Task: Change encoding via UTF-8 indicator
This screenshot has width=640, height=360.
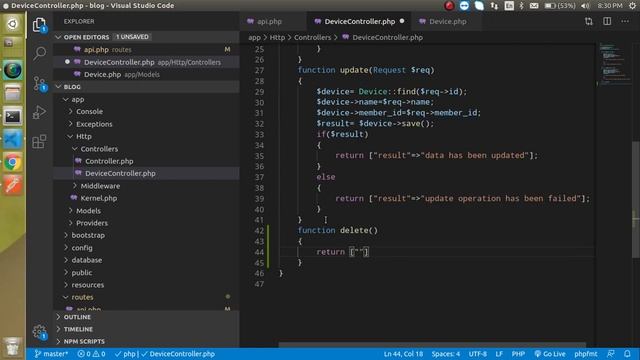Action: (478, 354)
